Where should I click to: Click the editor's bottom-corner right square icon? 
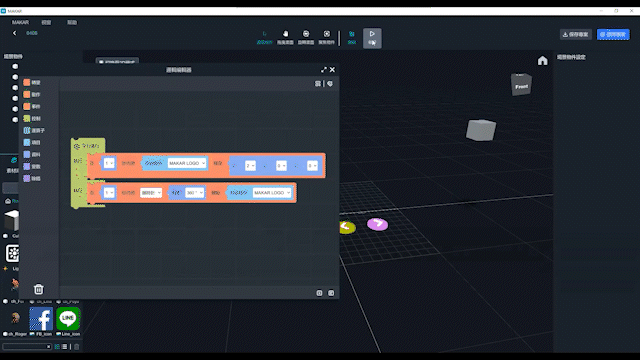tap(331, 293)
